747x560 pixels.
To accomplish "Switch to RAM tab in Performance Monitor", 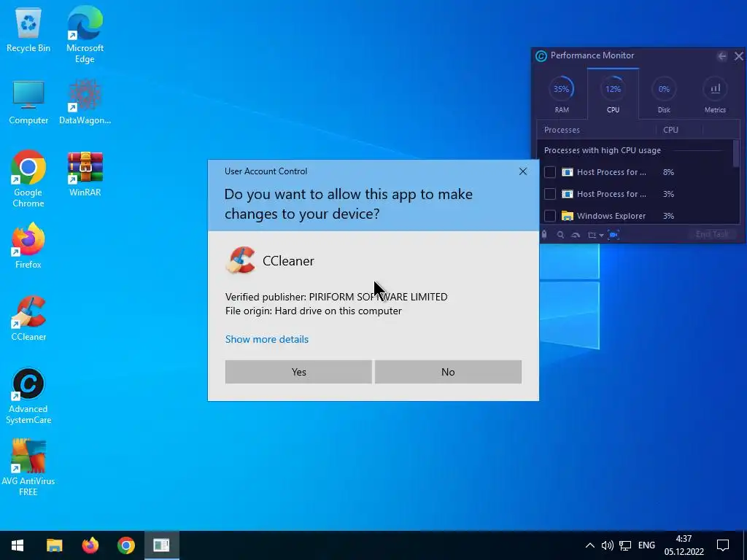I will 561,94.
